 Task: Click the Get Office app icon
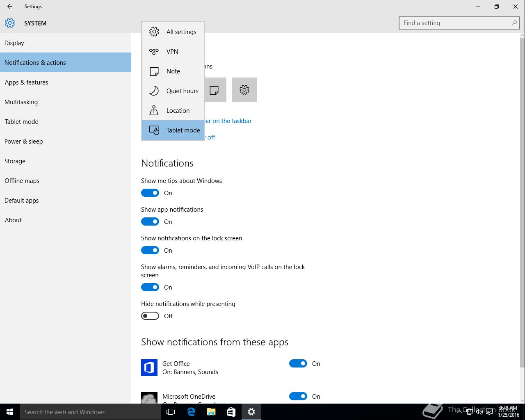(149, 367)
